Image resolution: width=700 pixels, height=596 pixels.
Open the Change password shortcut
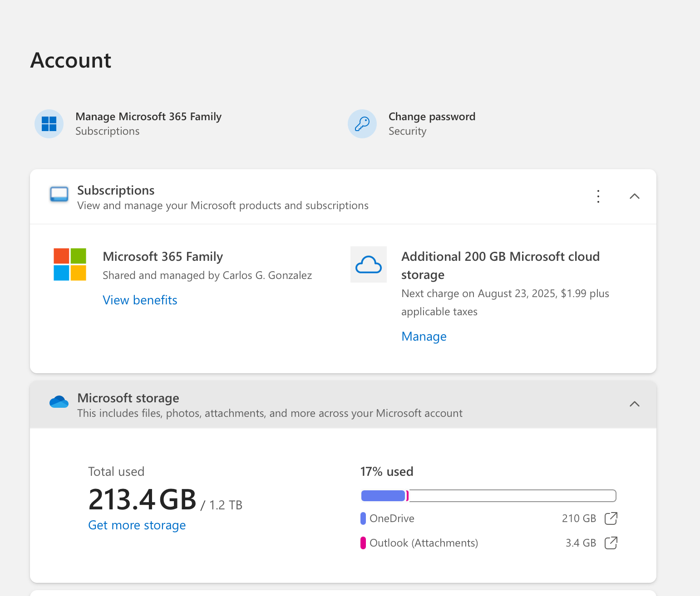point(412,124)
